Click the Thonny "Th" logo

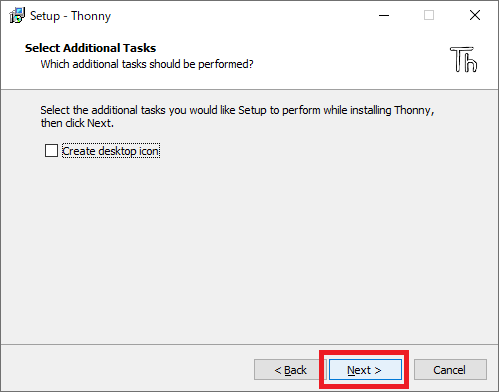(464, 59)
